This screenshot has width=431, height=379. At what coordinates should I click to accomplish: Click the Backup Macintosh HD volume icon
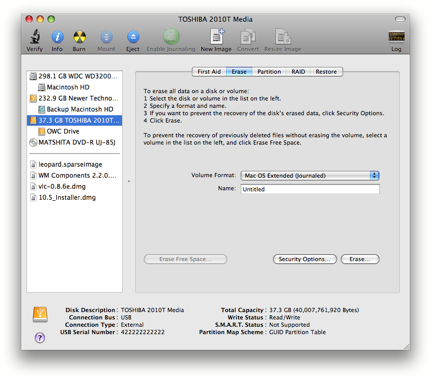41,109
